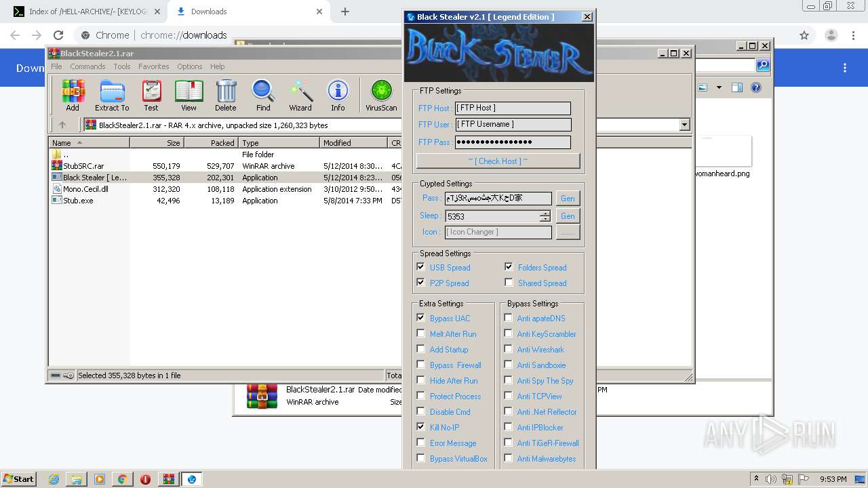Run the VirusScan toolbar icon

pyautogui.click(x=381, y=95)
